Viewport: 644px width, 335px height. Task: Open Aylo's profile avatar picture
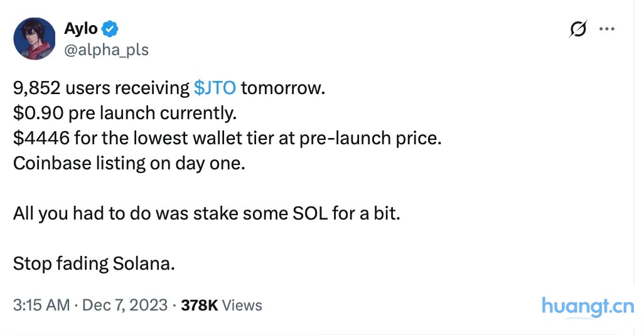click(35, 39)
